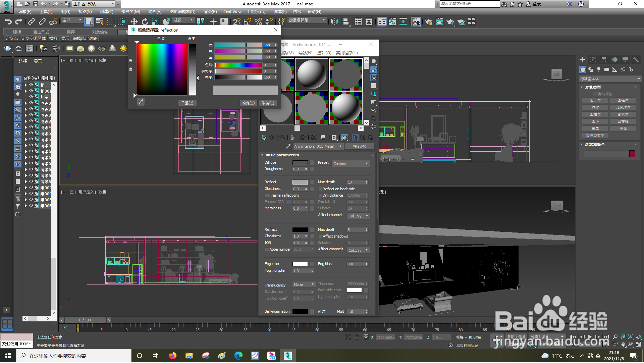The width and height of the screenshot is (644, 363).
Task: Click the Reflect color swatch
Action: (300, 183)
